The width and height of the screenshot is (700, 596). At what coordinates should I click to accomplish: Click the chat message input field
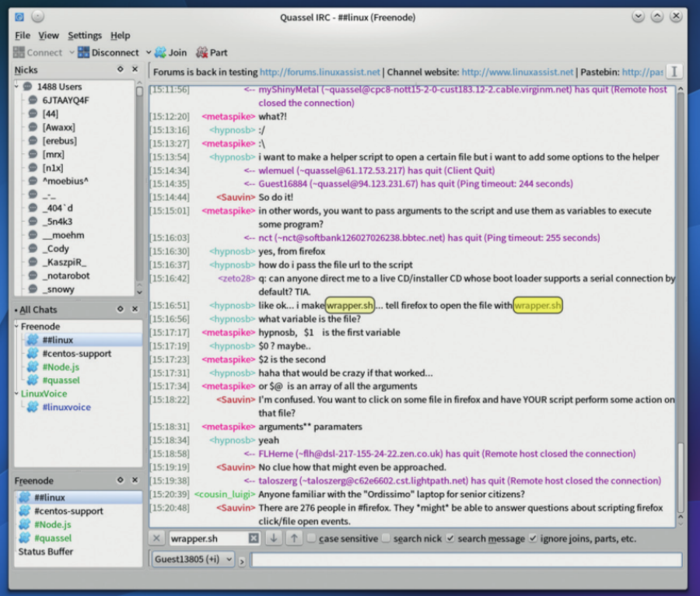[466, 559]
